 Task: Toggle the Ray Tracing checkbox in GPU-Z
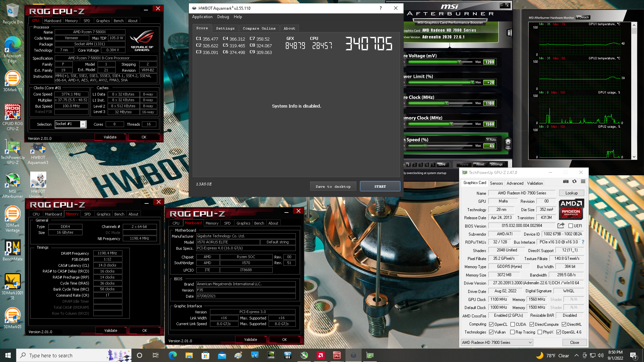click(512, 332)
